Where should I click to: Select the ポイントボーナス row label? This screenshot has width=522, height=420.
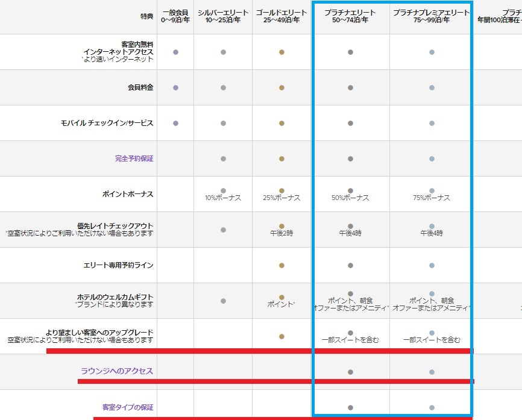(128, 194)
